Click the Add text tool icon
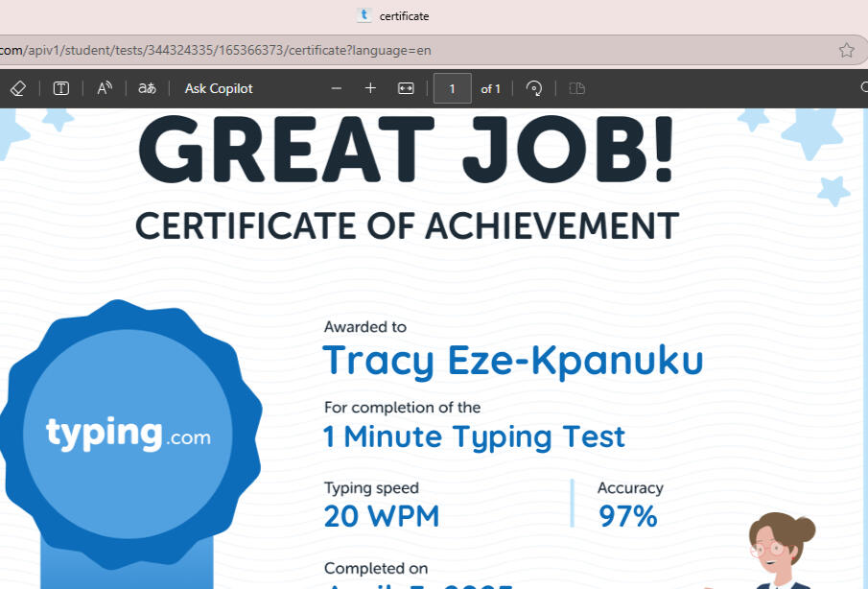This screenshot has height=589, width=868. tap(61, 88)
